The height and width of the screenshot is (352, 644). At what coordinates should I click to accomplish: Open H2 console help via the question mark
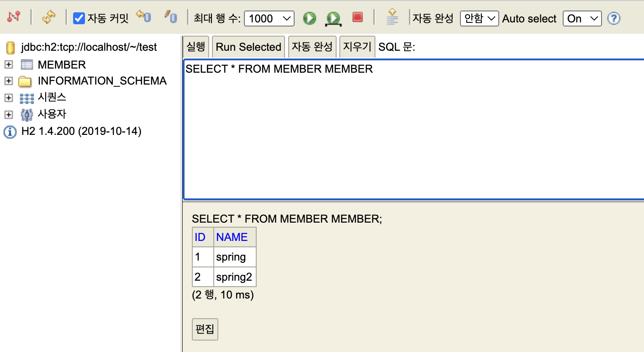[614, 18]
